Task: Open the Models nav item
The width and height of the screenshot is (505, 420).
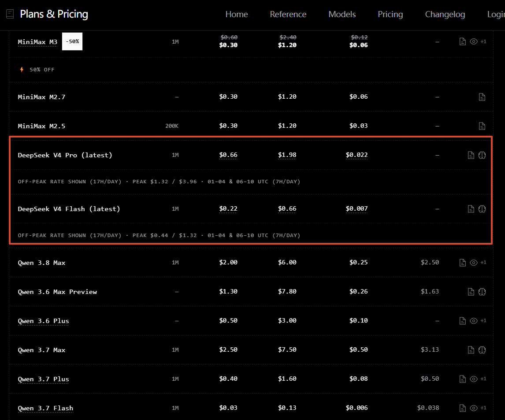Action: coord(342,14)
